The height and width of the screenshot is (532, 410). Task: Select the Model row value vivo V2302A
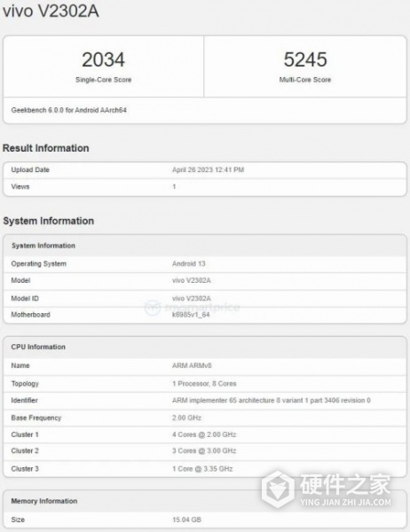pyautogui.click(x=192, y=280)
